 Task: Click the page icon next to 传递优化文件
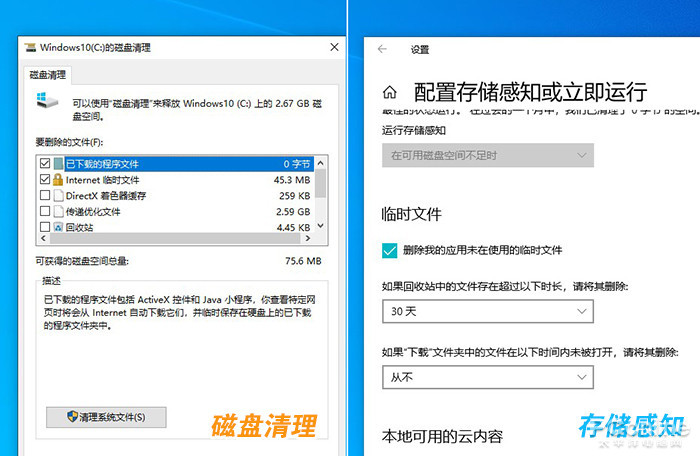click(x=58, y=211)
